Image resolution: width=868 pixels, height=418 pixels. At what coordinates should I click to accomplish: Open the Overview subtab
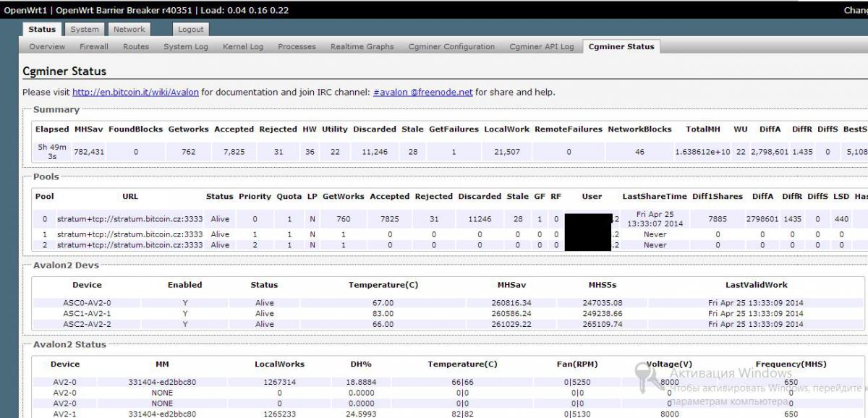pos(47,46)
